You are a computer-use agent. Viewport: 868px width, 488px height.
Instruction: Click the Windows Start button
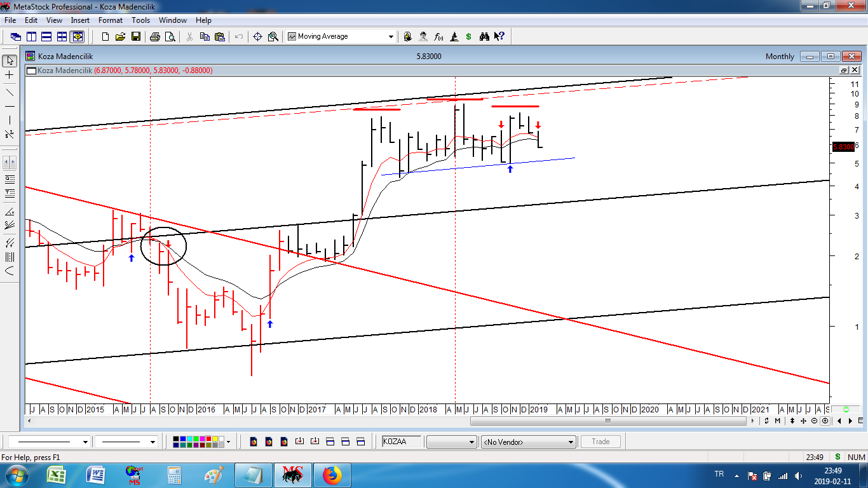(17, 475)
